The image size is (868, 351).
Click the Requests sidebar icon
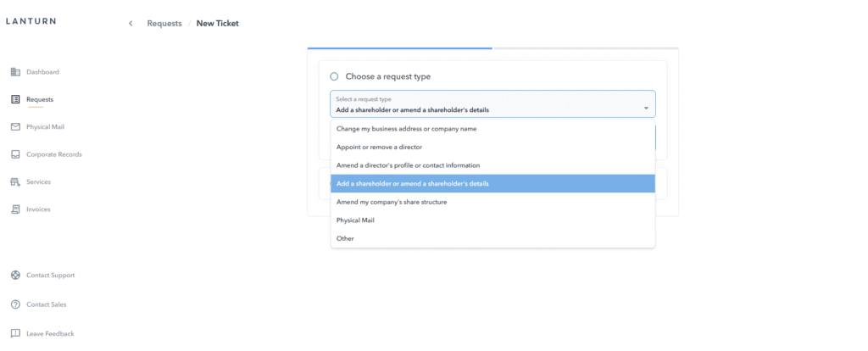(x=15, y=99)
